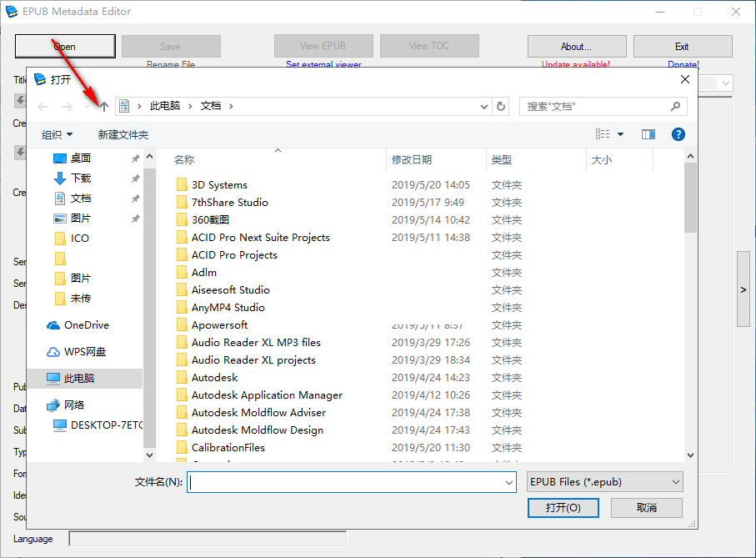Select Autodesk Moldflow Design folder
Viewport: 756px width, 558px height.
tap(258, 430)
